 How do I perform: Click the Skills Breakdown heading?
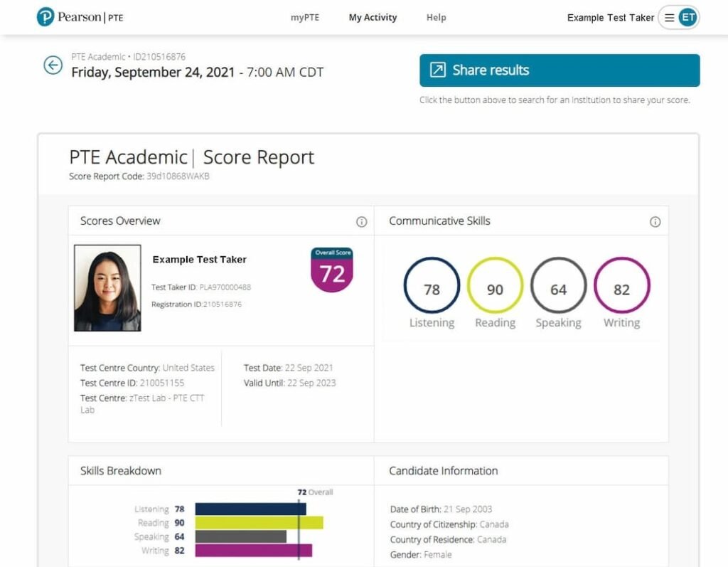121,471
